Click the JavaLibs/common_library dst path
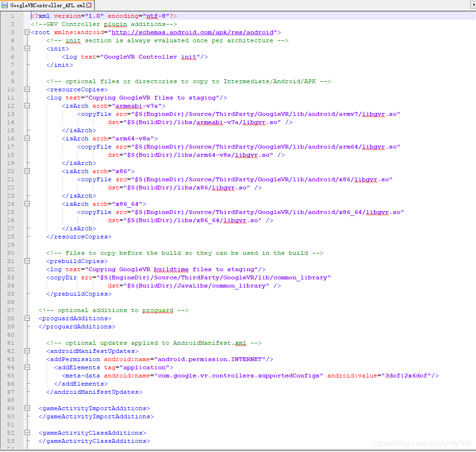 coord(196,286)
